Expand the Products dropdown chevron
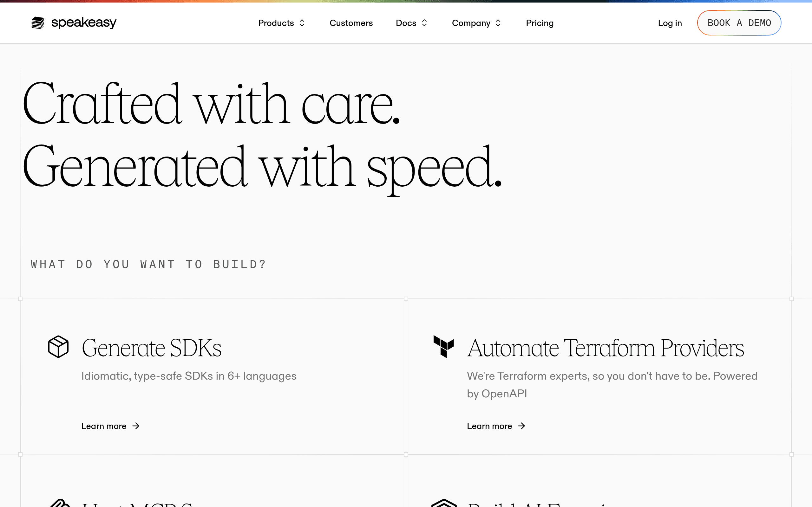812x507 pixels. tap(302, 23)
